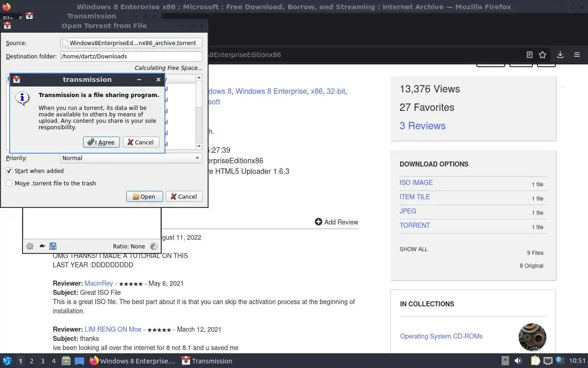Click the volume speaker tray icon
This screenshot has height=368, width=588.
(x=518, y=361)
